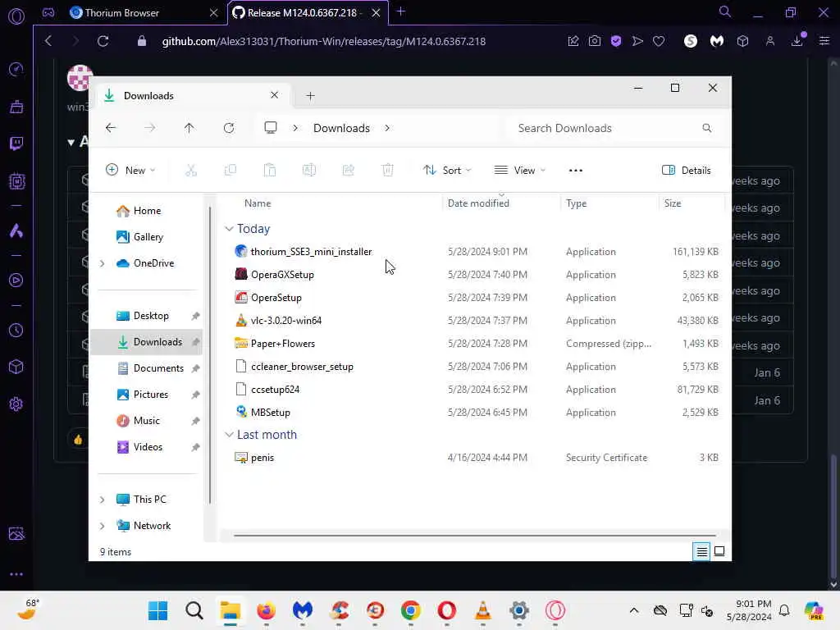840x630 pixels.
Task: Open the New dropdown menu
Action: [x=130, y=171]
